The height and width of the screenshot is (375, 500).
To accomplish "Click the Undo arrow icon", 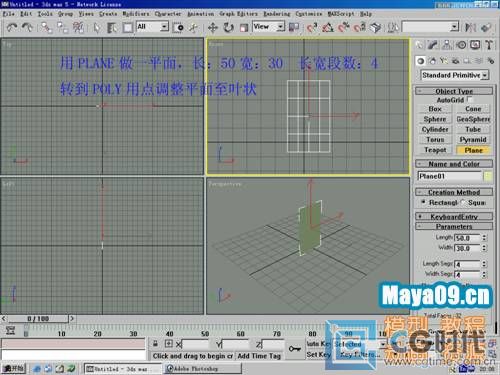I will (x=12, y=27).
